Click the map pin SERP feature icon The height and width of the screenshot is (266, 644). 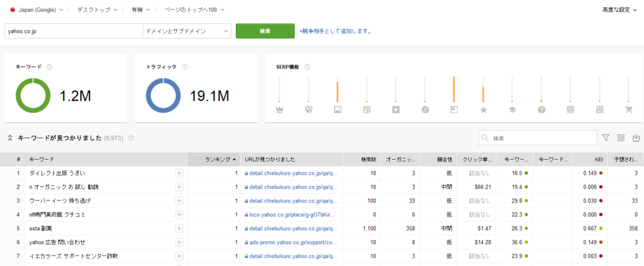tap(309, 109)
